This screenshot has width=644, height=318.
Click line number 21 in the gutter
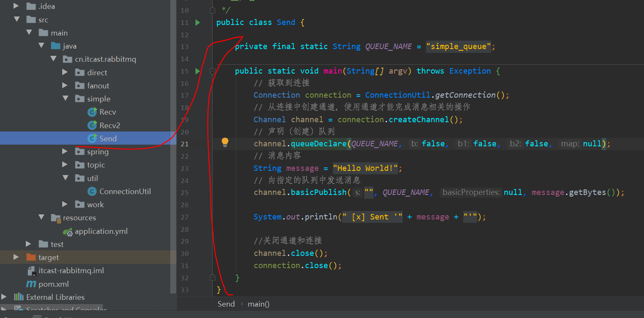(185, 144)
